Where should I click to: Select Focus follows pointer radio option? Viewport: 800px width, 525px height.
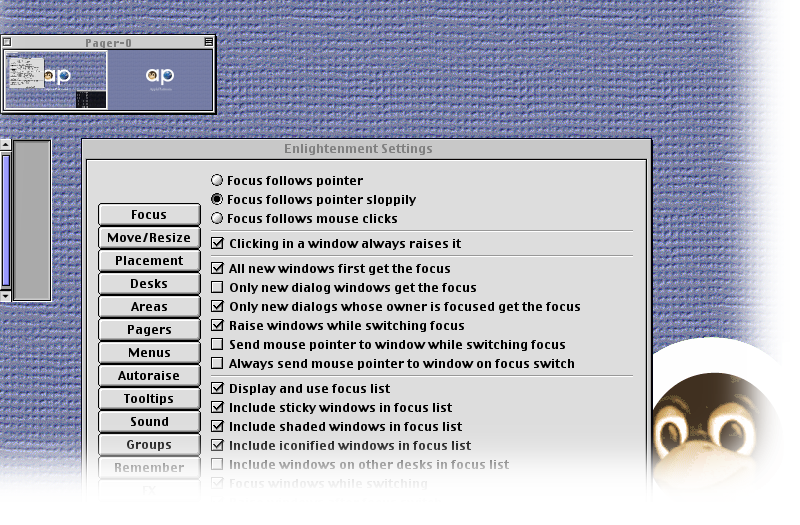[x=217, y=180]
